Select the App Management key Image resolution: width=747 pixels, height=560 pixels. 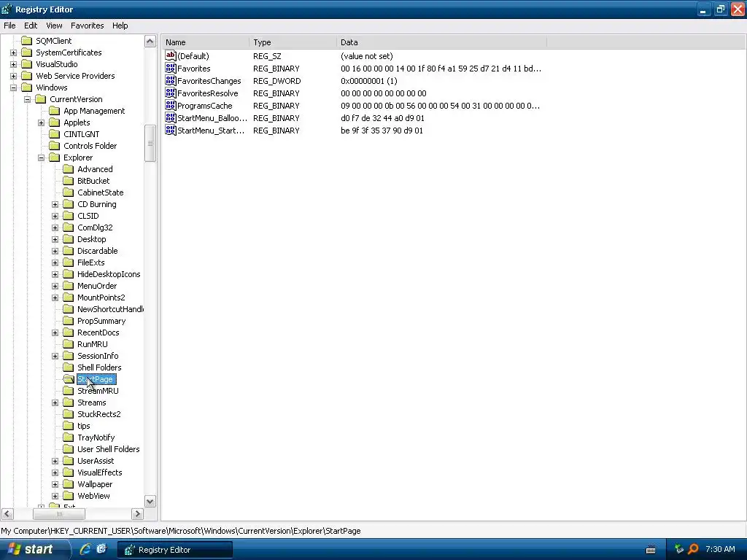tap(94, 111)
